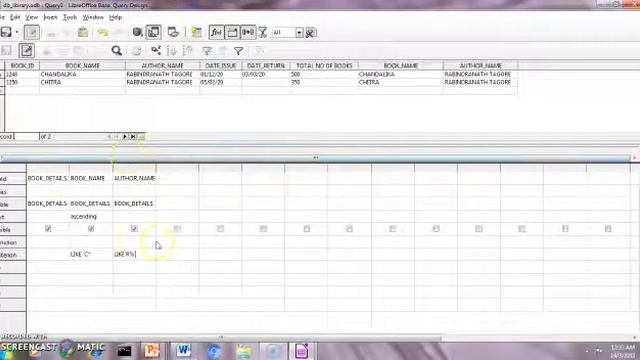The width and height of the screenshot is (640, 360).
Task: Check Visible box in sixth design column
Action: point(263,229)
